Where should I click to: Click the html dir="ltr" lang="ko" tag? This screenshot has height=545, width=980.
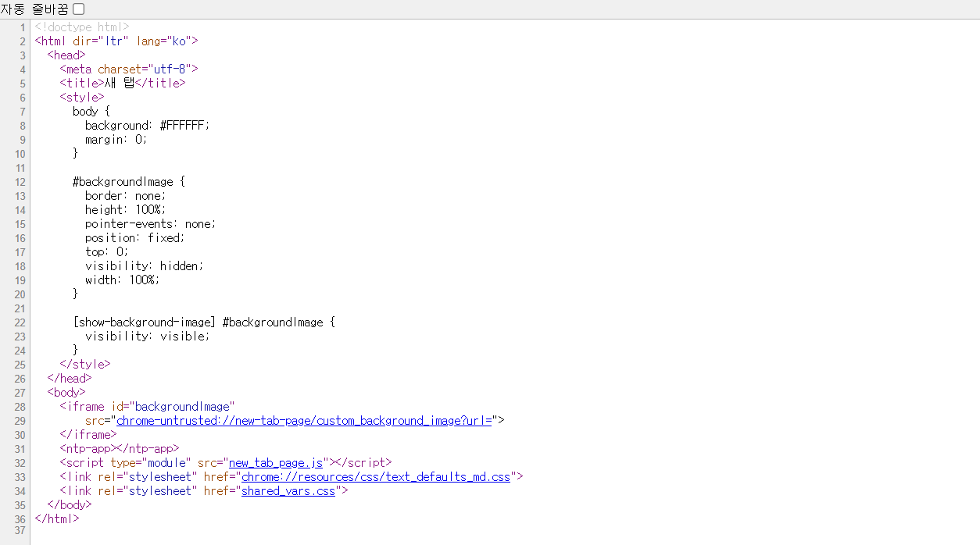(x=116, y=41)
